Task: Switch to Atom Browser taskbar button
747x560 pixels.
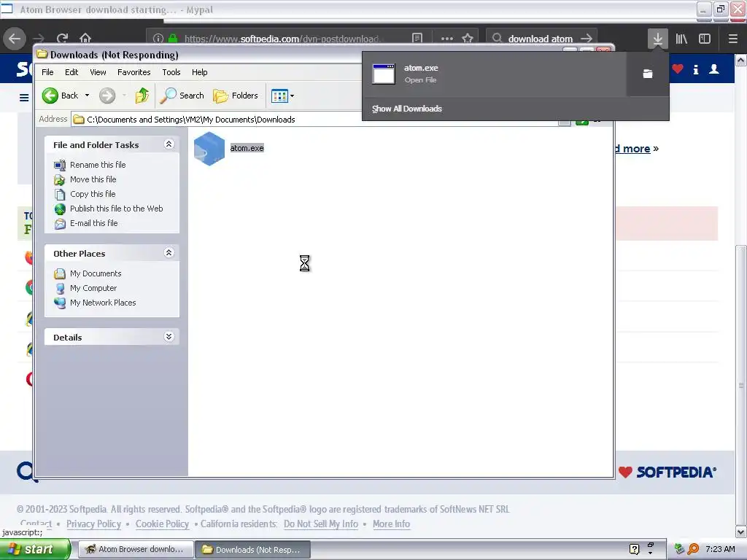Action: [135, 550]
